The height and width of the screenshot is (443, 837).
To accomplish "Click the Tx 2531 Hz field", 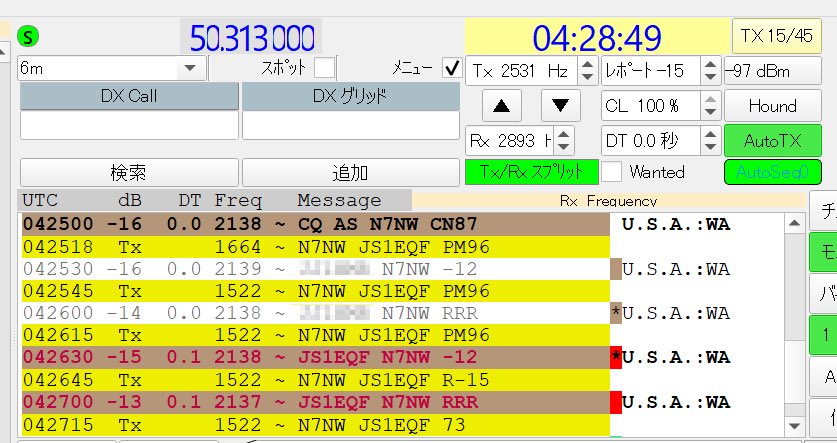I will click(x=522, y=70).
